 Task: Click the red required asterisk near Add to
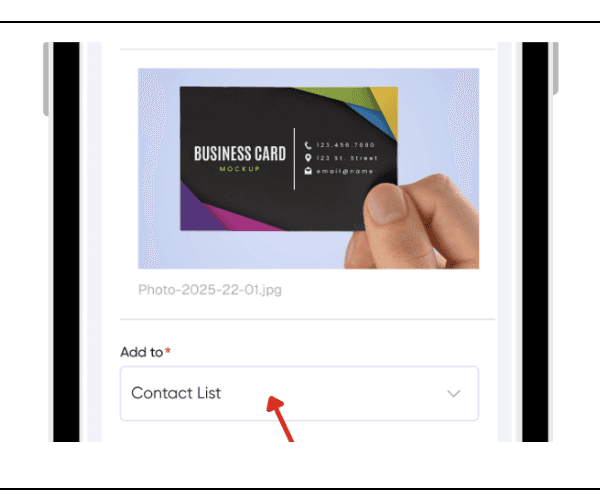pyautogui.click(x=168, y=350)
